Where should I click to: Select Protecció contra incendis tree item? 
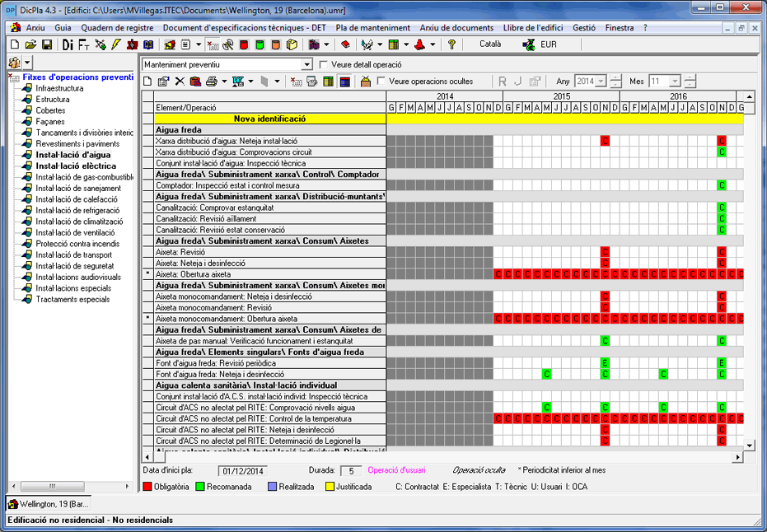coord(77,244)
